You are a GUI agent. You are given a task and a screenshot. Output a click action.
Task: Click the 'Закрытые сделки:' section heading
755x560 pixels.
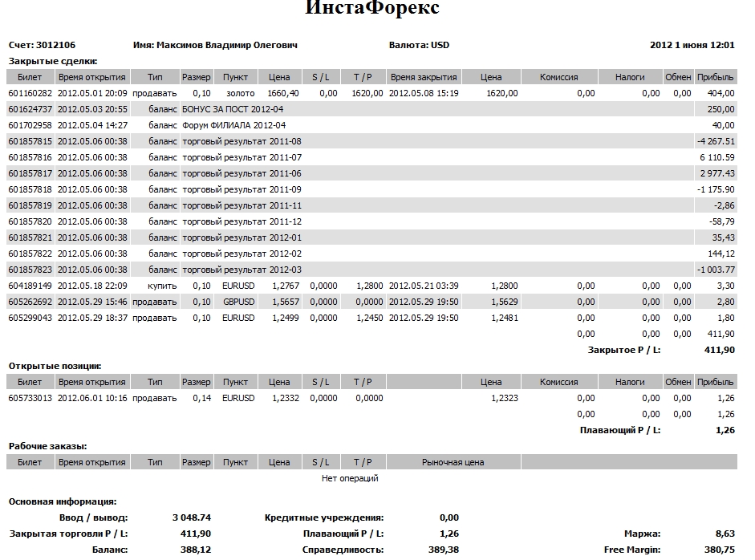[53, 61]
